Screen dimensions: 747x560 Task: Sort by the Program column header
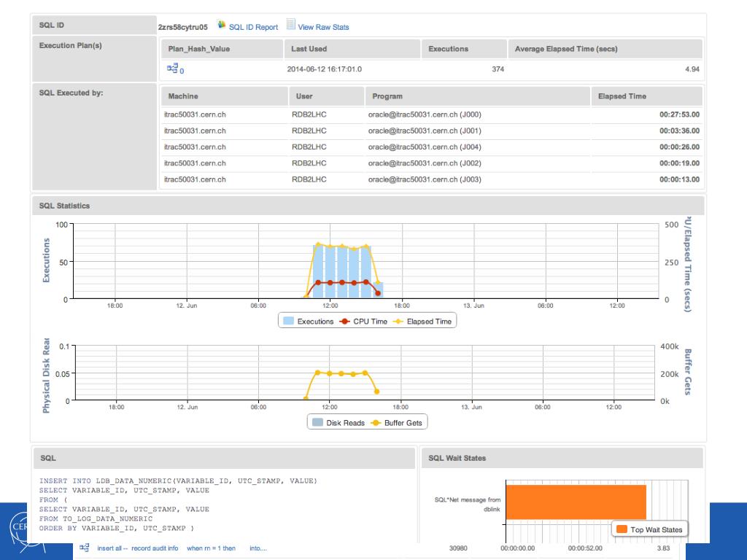pyautogui.click(x=387, y=96)
